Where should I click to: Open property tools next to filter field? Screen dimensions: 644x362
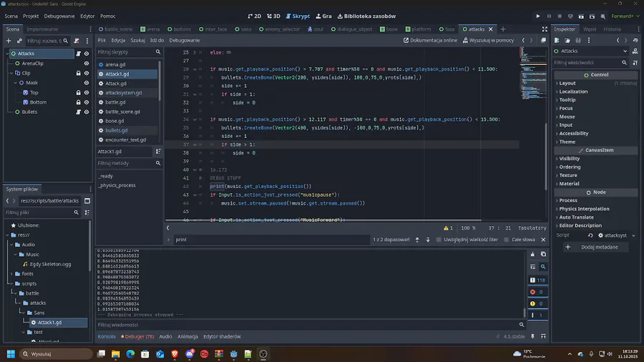(635, 63)
